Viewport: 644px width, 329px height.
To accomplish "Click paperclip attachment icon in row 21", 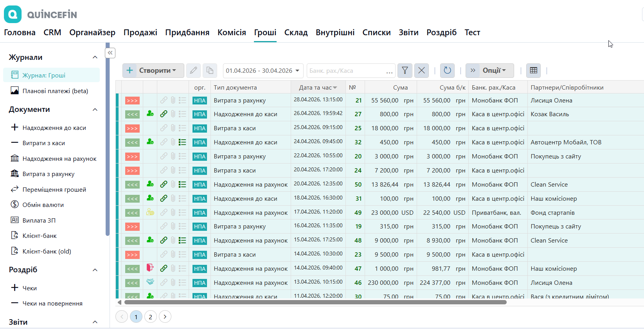I will click(x=173, y=100).
